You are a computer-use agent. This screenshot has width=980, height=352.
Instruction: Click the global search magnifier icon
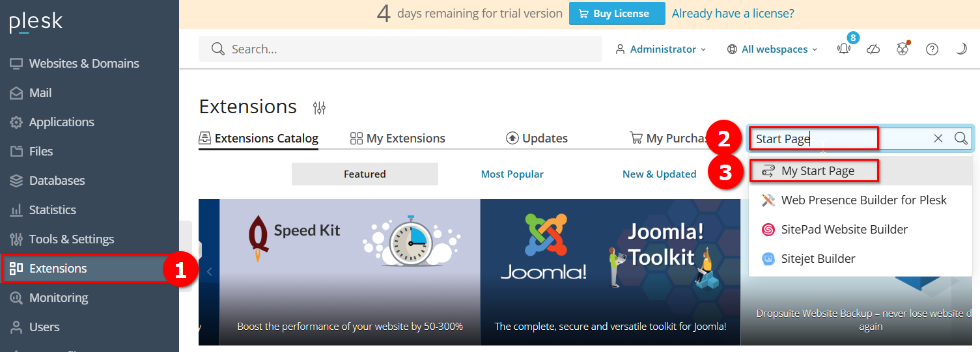click(x=217, y=49)
